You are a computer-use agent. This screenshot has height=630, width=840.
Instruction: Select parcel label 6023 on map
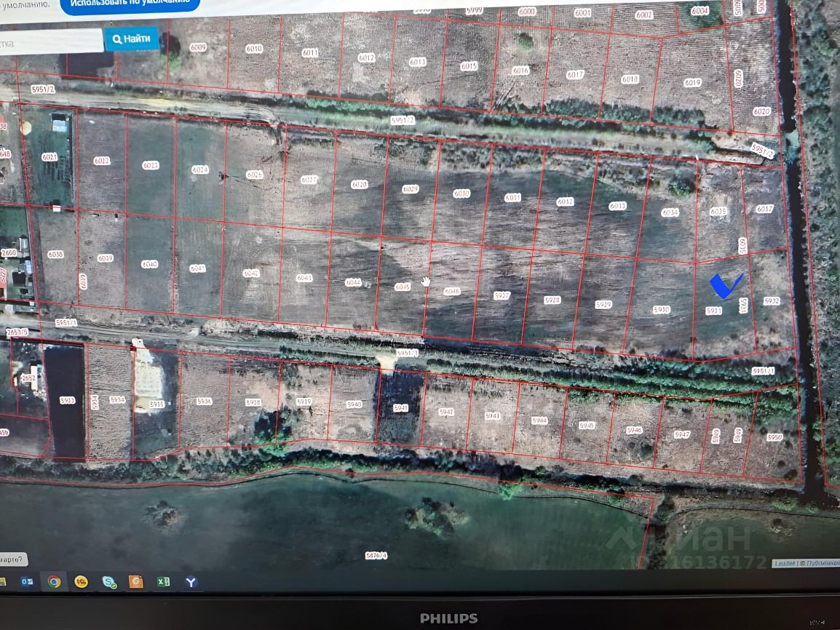[151, 165]
